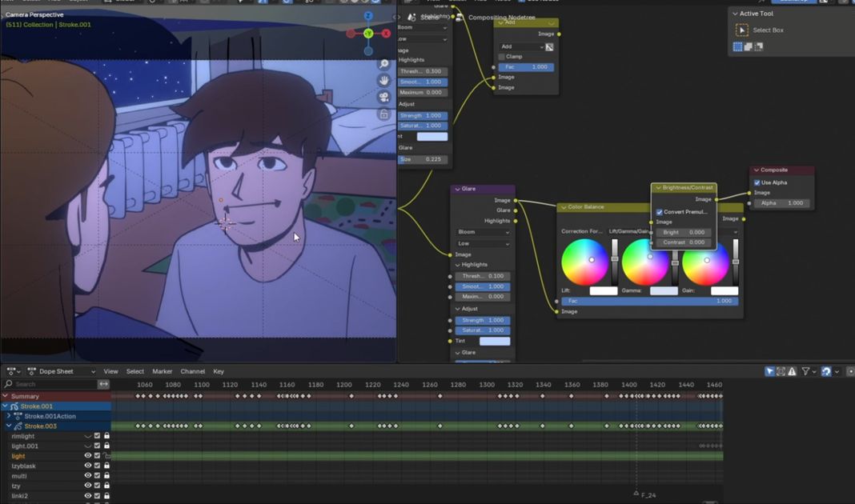The image size is (855, 504).
Task: Open the Channel menu in Dope Sheet
Action: tap(192, 371)
